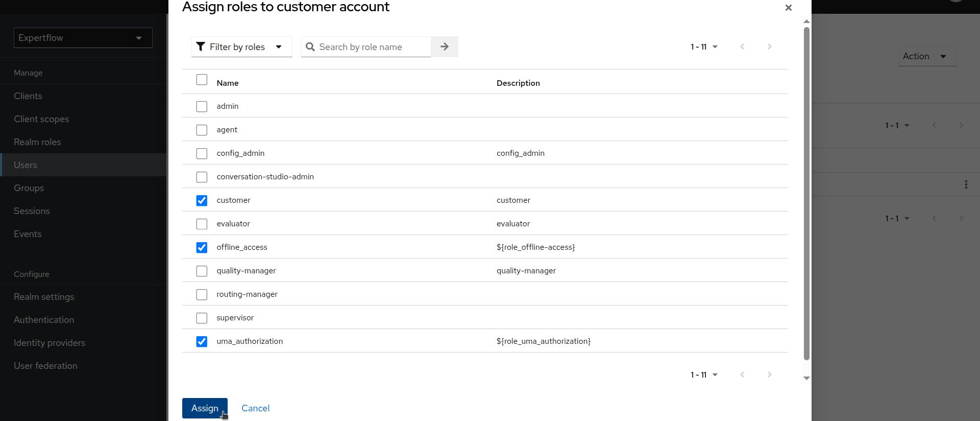This screenshot has width=980, height=421.
Task: Expand the Filter by roles dropdown
Action: click(x=241, y=47)
